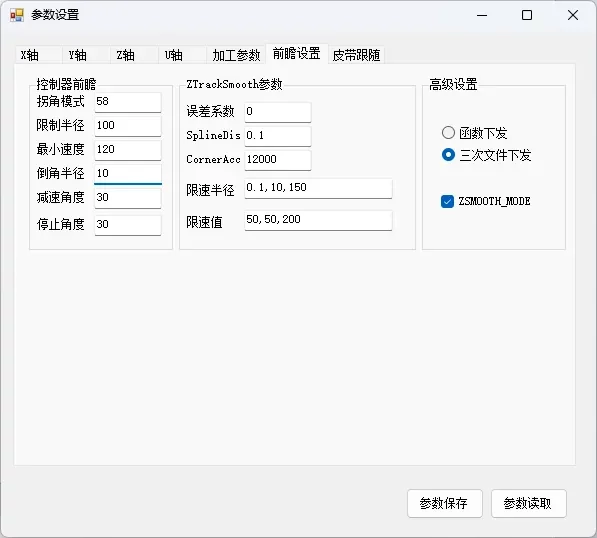Viewport: 597px width, 538px height.
Task: Focus the 拐角模式 input field
Action: (x=128, y=102)
